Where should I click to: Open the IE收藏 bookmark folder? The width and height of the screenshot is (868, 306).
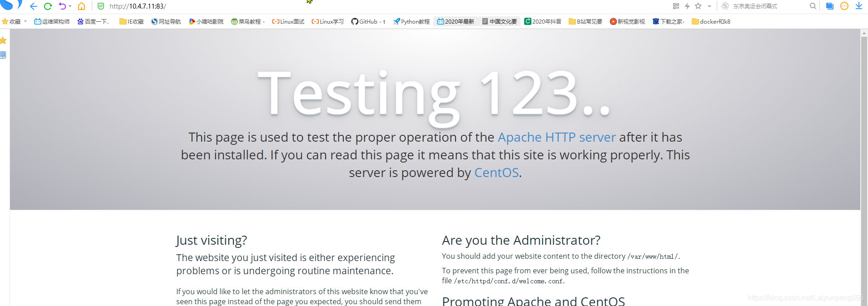pos(132,21)
